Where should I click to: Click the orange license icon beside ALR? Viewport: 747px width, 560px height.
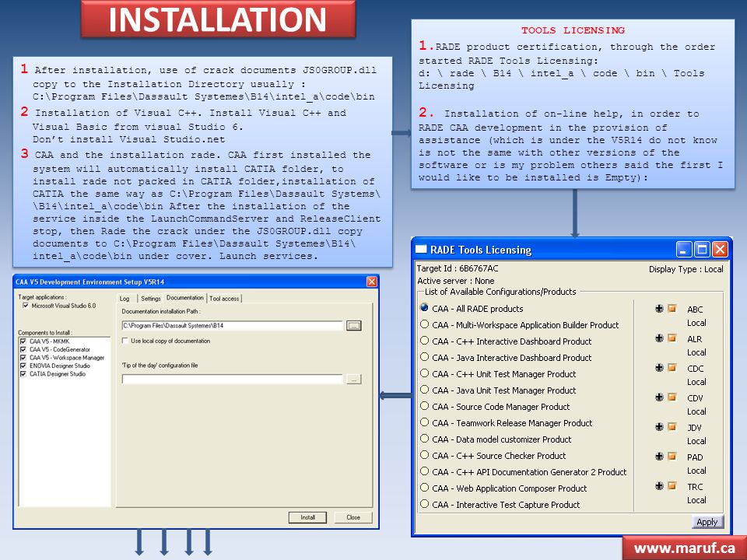point(672,338)
